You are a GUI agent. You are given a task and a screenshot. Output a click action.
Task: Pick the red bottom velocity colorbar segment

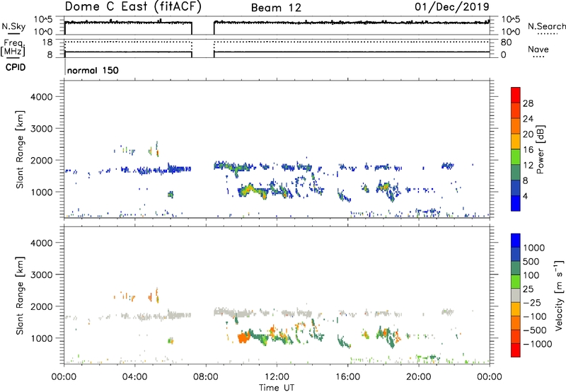click(x=516, y=350)
